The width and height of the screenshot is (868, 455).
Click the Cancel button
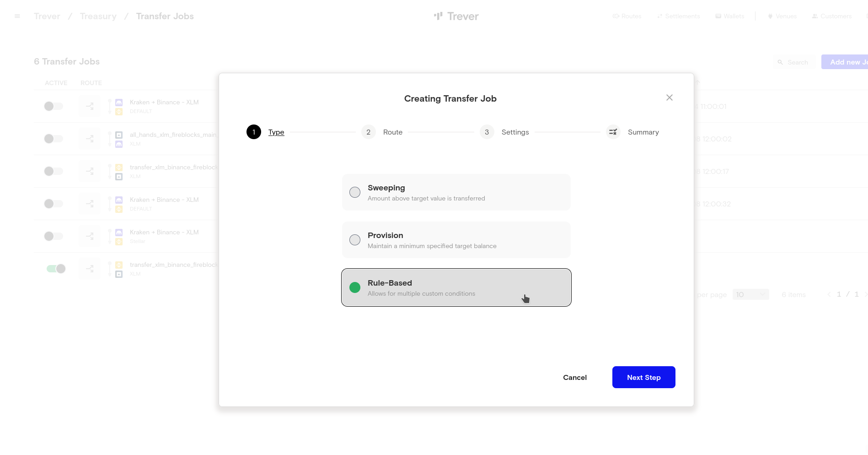click(575, 377)
